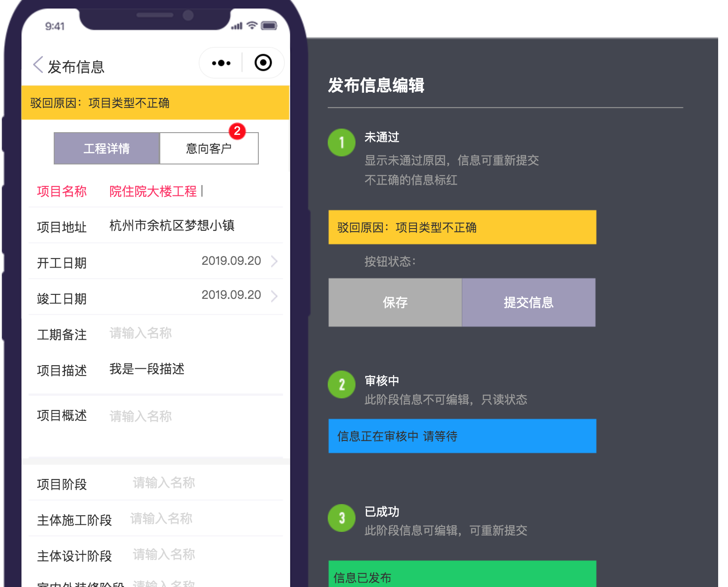Open the 竣工日期 date picker chevron

click(274, 296)
